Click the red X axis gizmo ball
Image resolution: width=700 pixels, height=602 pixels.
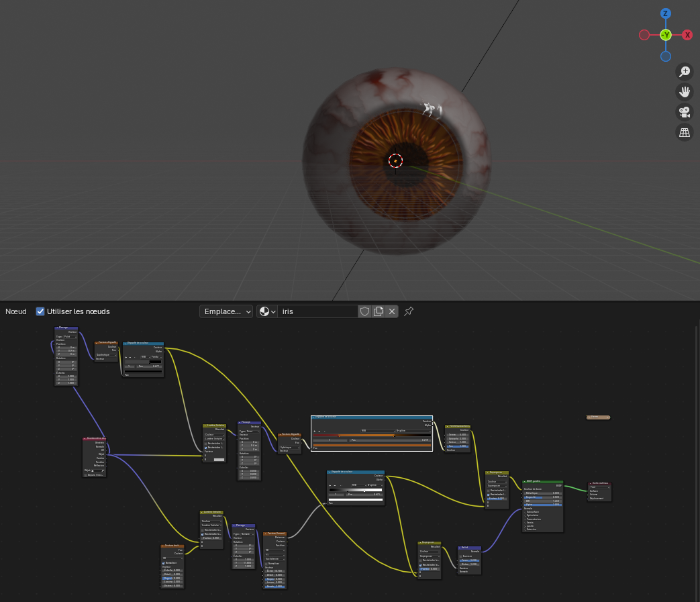click(687, 35)
